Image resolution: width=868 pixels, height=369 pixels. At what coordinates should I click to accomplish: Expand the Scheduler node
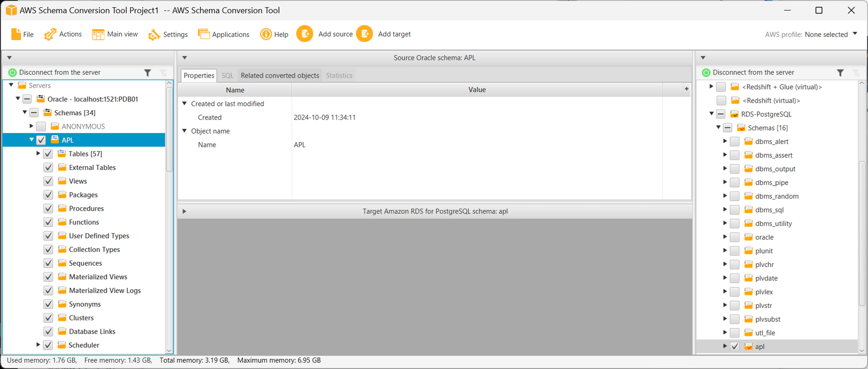click(38, 344)
